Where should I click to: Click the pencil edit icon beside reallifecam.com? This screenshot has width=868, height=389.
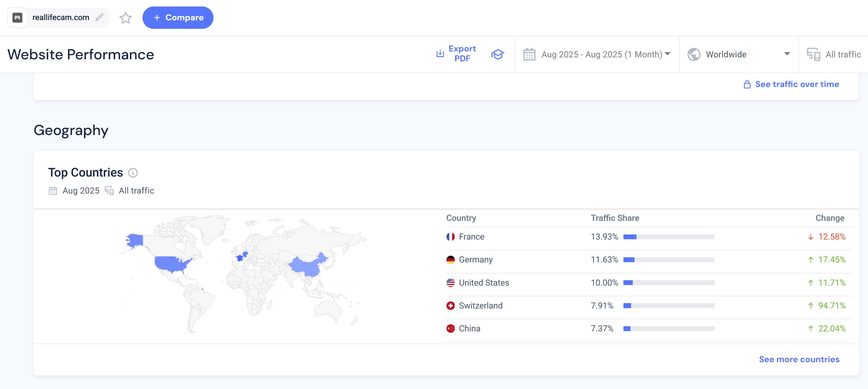coord(99,17)
